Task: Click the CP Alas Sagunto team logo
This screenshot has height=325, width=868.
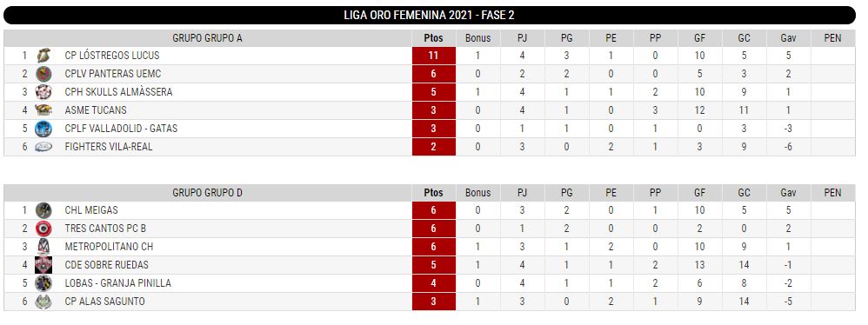Action: tap(43, 302)
